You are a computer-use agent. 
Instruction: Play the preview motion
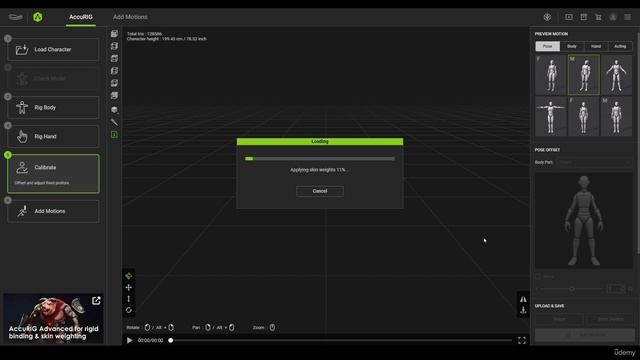click(129, 340)
